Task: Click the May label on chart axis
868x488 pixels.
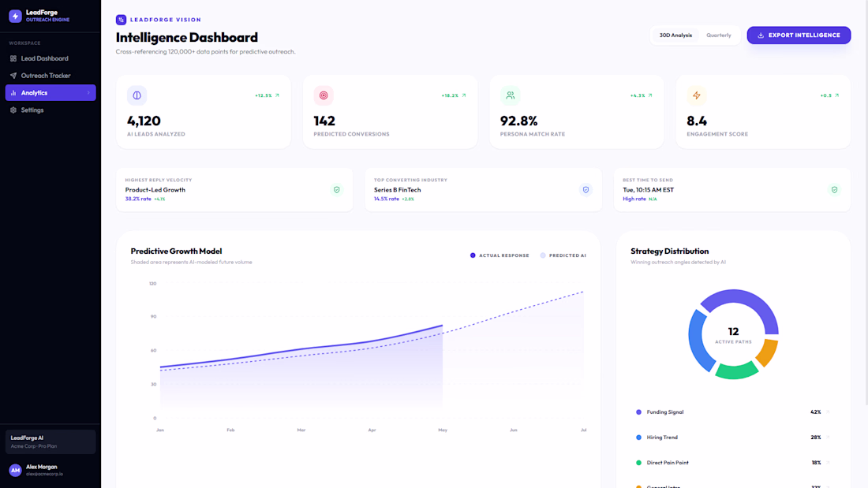Action: coord(443,430)
